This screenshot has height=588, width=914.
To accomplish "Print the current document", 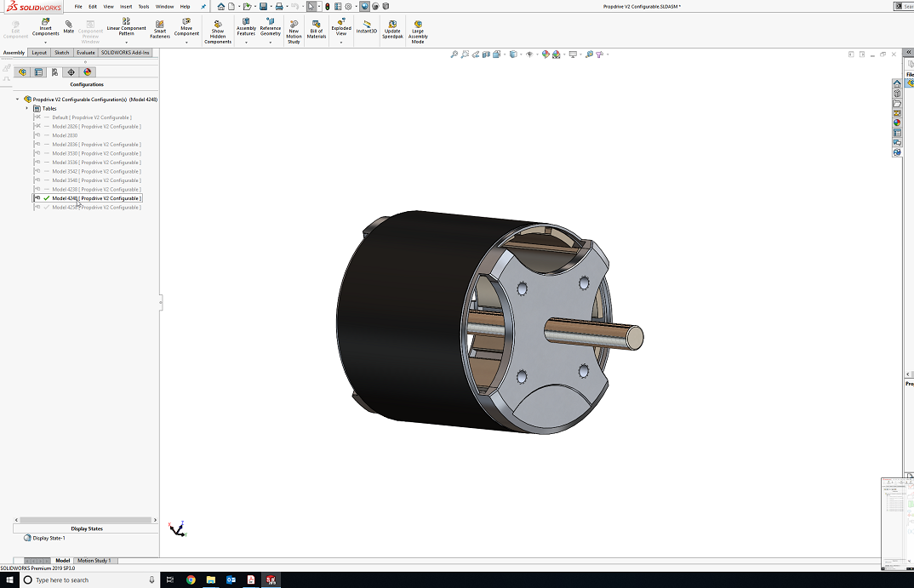I will 279,7.
